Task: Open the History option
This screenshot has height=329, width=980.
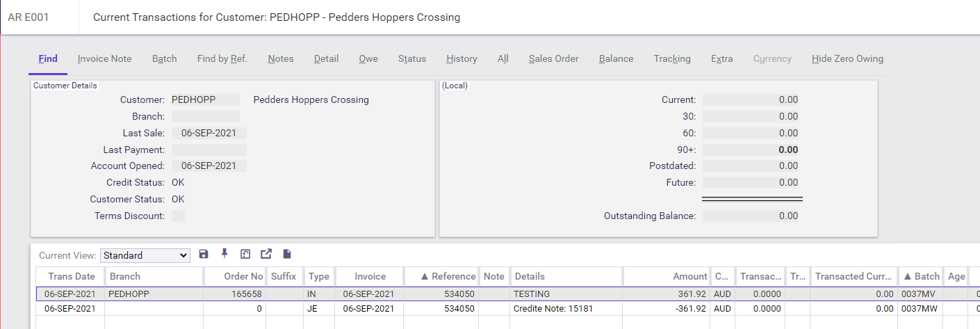Action: click(x=462, y=59)
